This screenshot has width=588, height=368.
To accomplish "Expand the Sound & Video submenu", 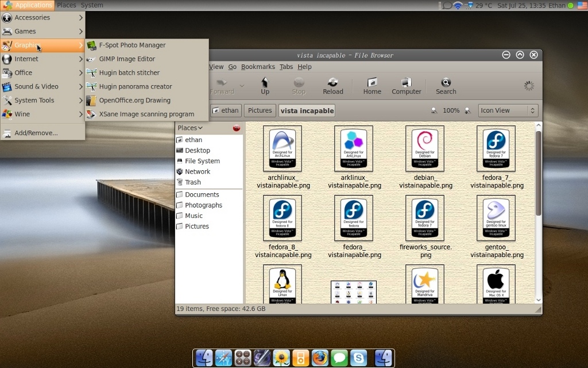I will [42, 86].
